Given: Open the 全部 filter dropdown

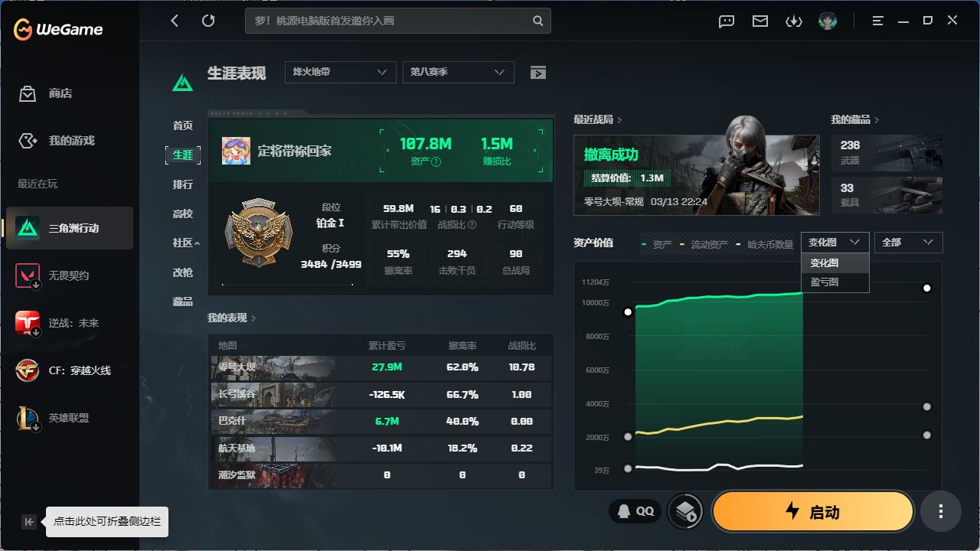Looking at the screenshot, I should (x=908, y=243).
